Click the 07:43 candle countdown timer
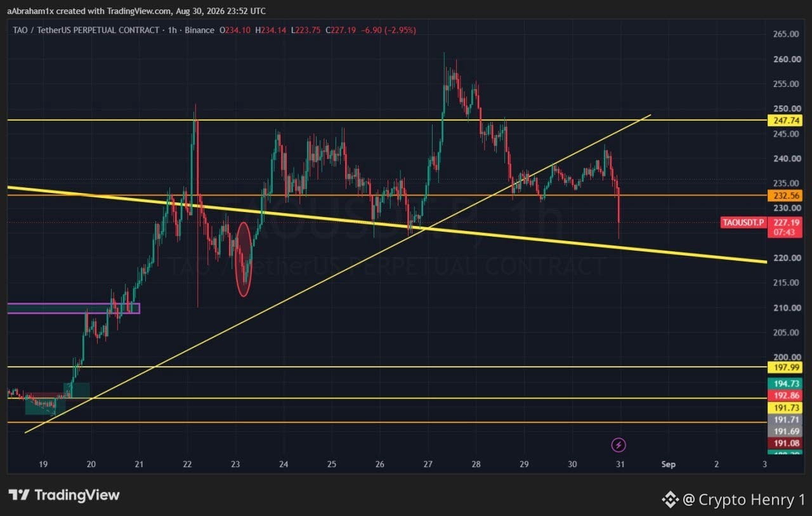The image size is (812, 516). coord(785,232)
